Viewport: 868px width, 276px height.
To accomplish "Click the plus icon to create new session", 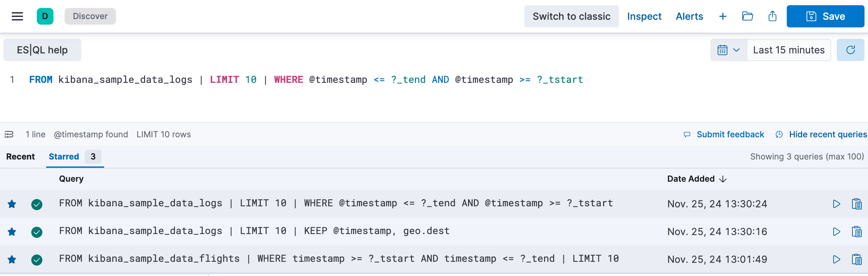I will tap(723, 16).
